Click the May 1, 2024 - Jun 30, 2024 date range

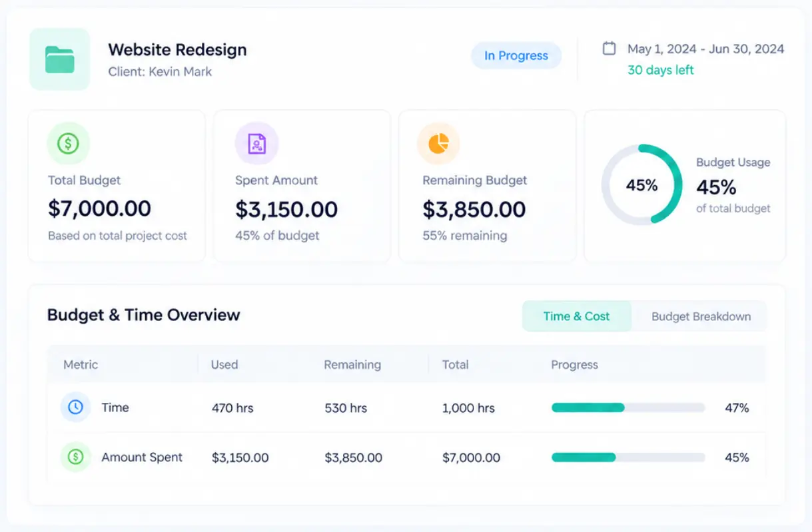click(705, 49)
